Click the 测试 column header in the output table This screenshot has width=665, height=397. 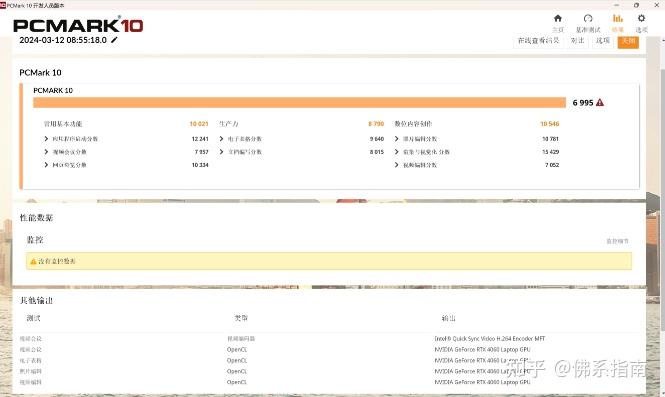tap(33, 318)
